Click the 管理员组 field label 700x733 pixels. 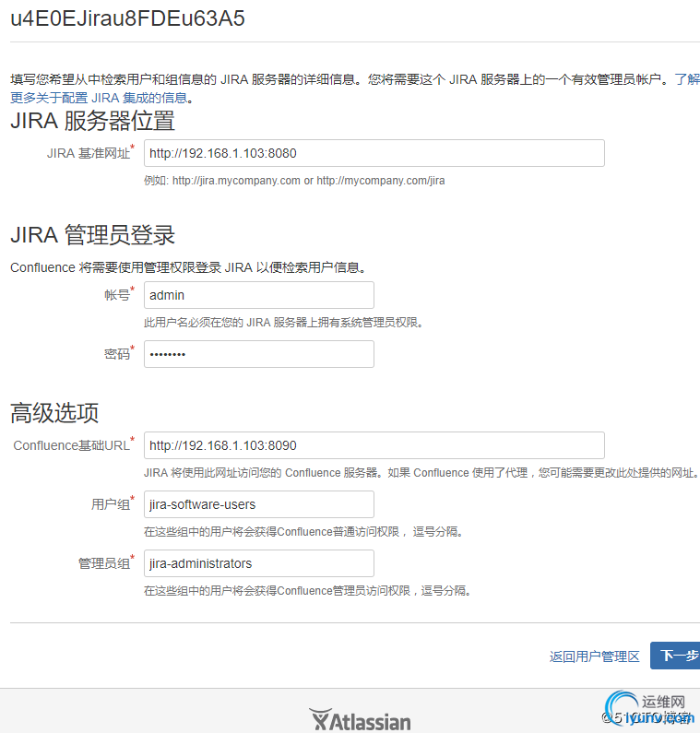(x=104, y=563)
